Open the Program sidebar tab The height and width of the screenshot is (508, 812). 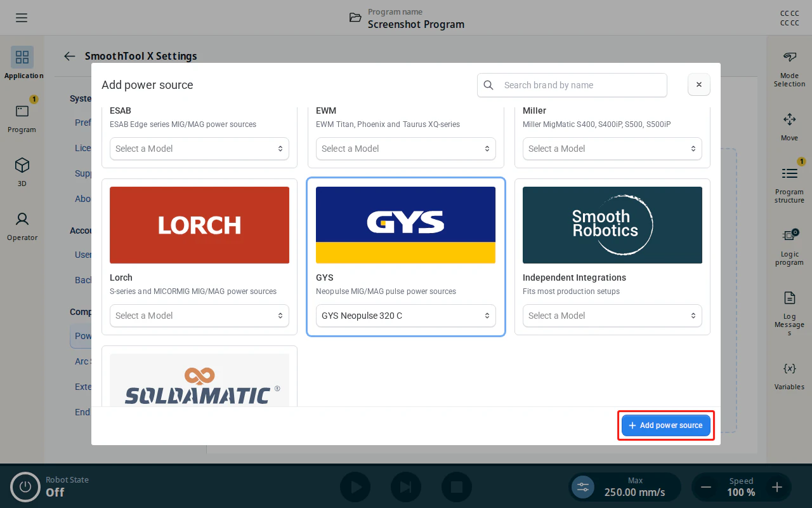22,117
